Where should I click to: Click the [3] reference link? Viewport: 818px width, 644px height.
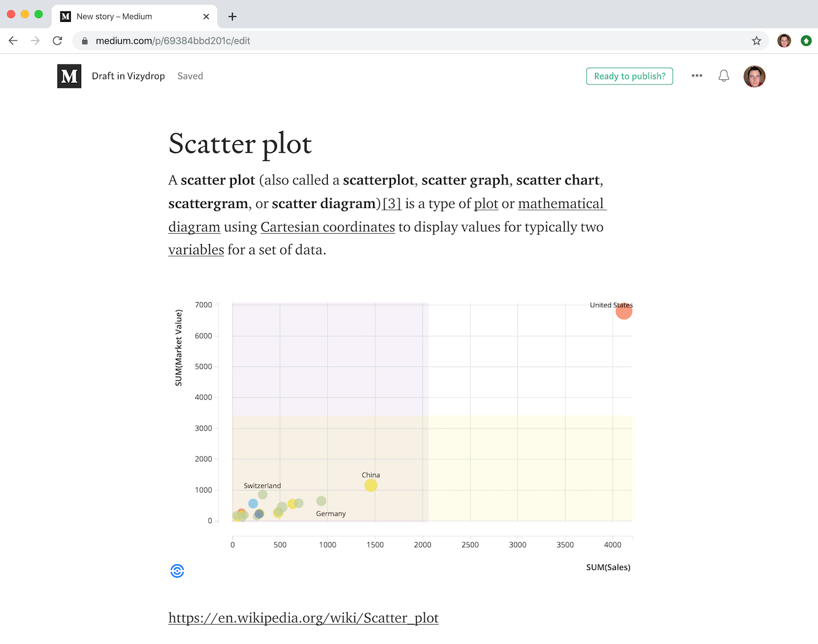392,204
